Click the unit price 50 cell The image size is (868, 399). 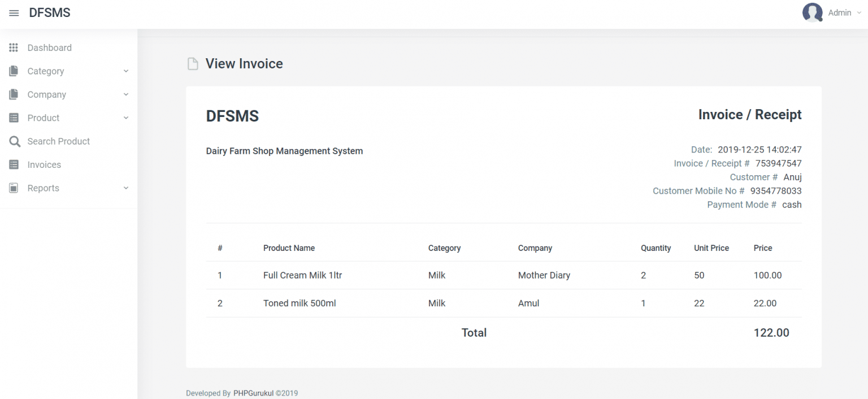699,275
